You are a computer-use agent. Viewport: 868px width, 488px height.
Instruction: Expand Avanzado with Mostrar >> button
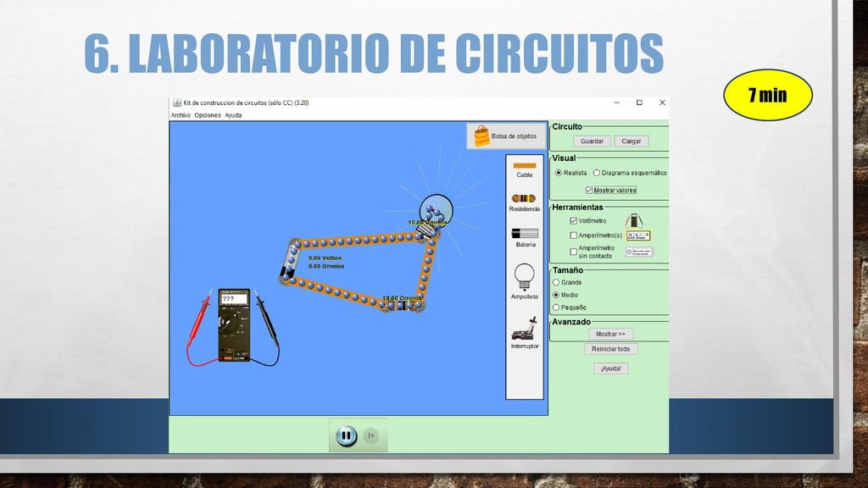610,334
